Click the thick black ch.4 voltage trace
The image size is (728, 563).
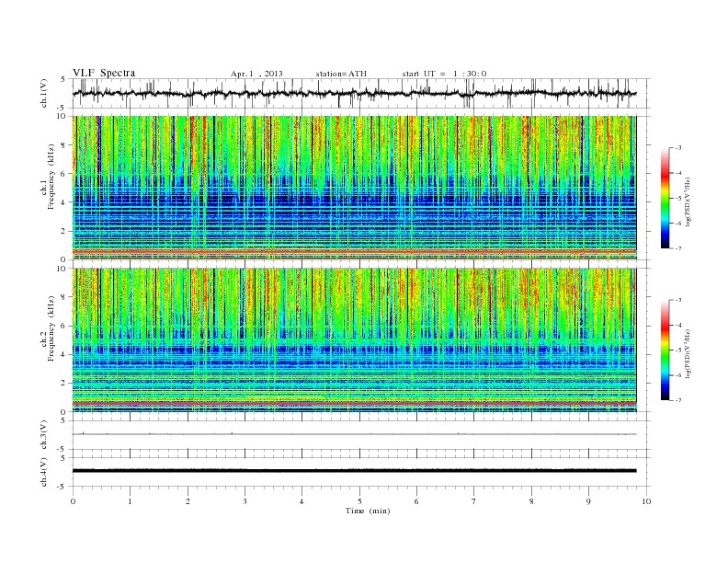pyautogui.click(x=354, y=471)
